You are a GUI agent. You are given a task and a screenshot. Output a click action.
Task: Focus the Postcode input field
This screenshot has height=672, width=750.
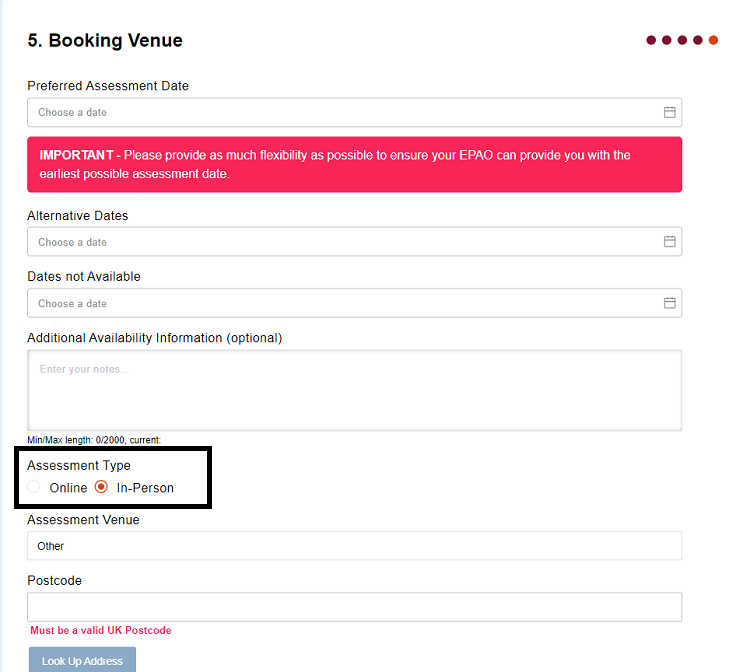coord(354,607)
